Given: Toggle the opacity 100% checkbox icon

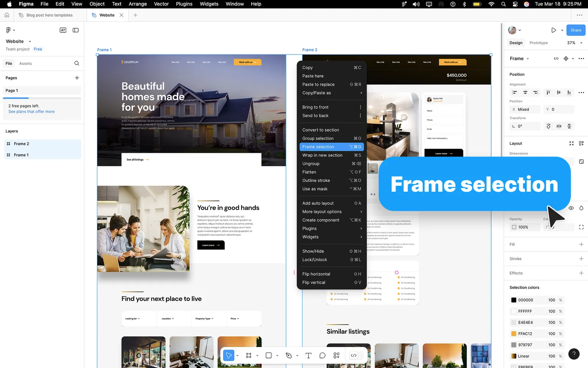Looking at the screenshot, I should point(514,227).
